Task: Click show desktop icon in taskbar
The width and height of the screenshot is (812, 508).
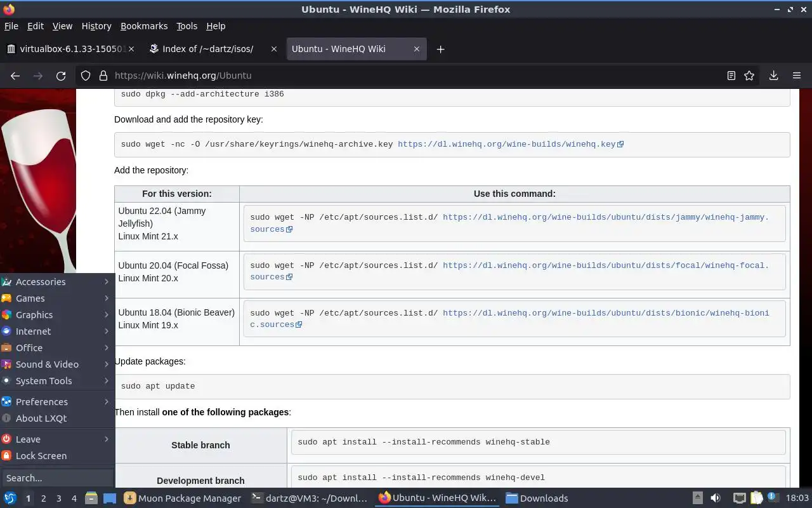Action: coord(109,498)
